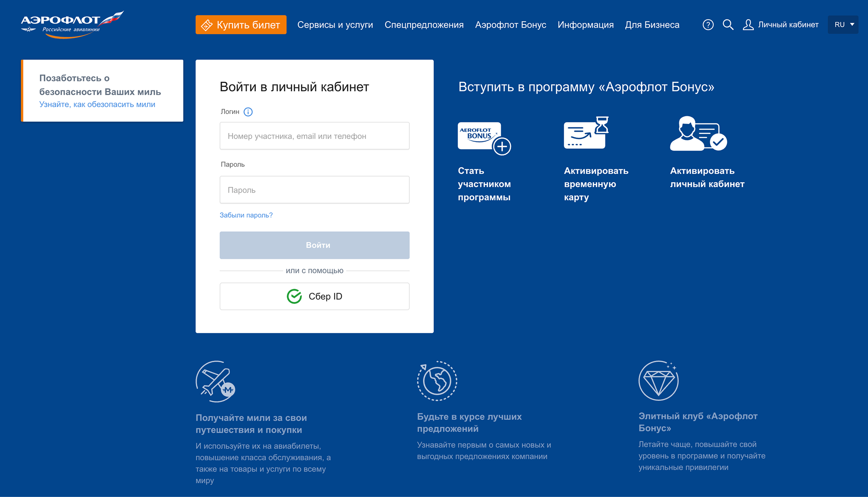Click the Aeroflot logo
The width and height of the screenshot is (868, 497).
click(x=72, y=25)
